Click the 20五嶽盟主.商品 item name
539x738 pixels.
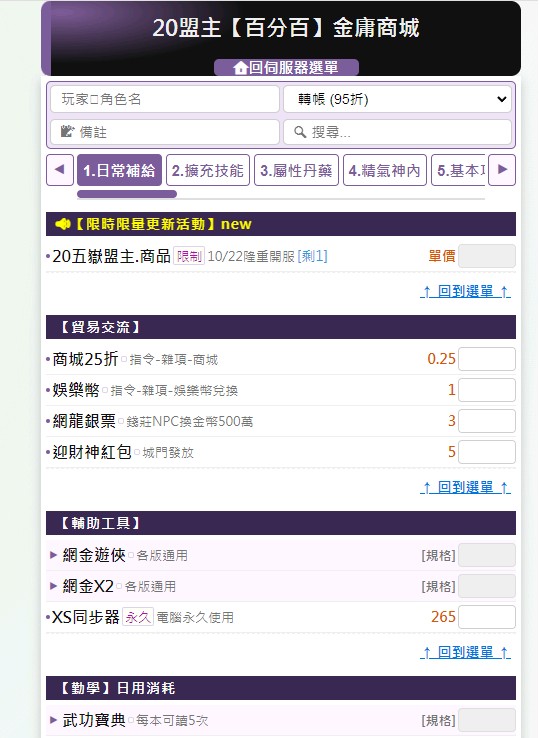pyautogui.click(x=112, y=257)
